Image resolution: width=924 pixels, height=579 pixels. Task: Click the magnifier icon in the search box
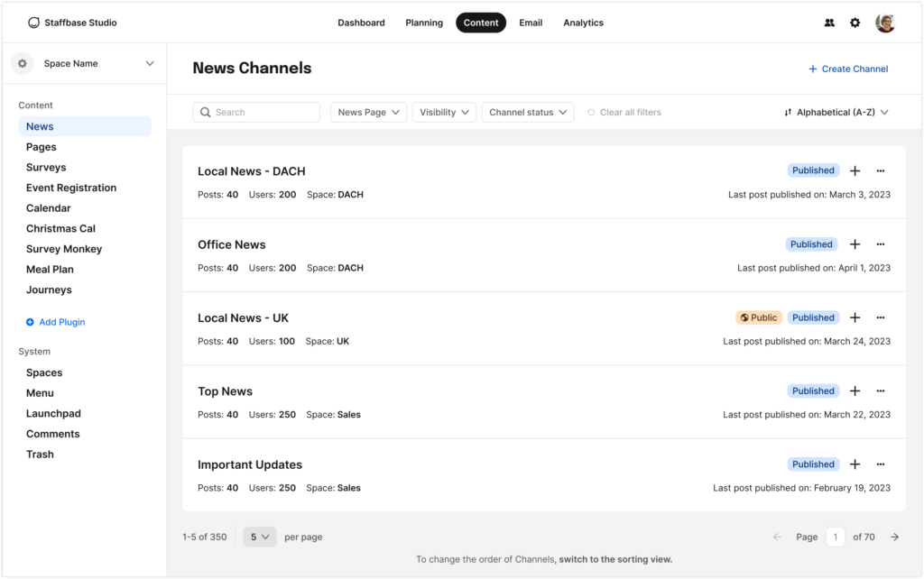pos(206,112)
